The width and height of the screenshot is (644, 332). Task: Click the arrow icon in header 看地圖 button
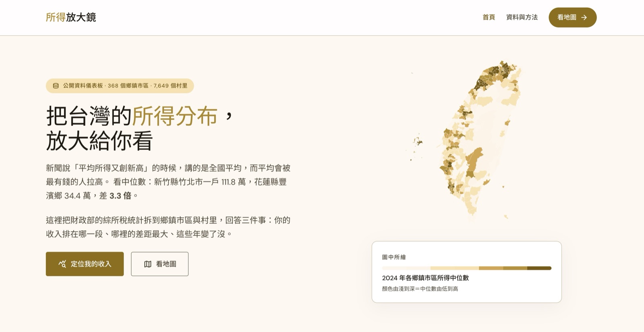584,17
